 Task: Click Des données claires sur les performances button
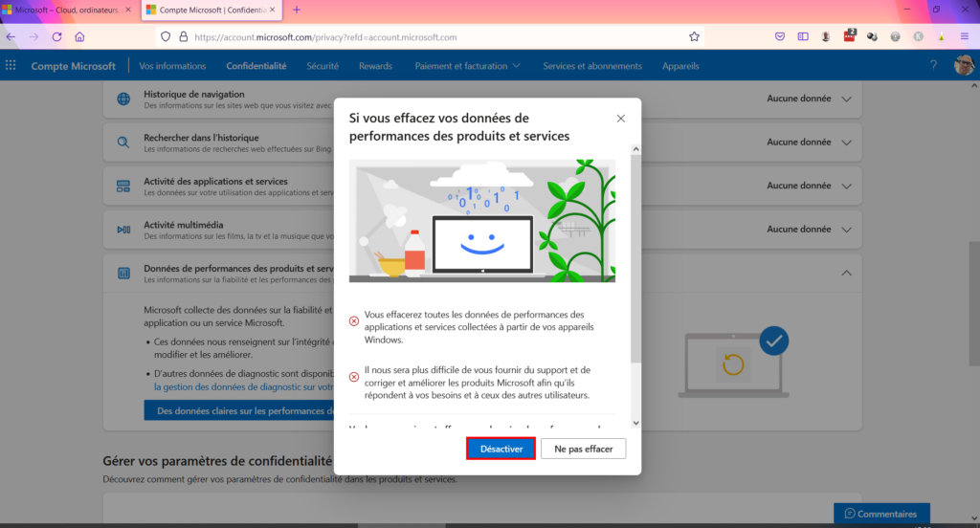click(239, 410)
